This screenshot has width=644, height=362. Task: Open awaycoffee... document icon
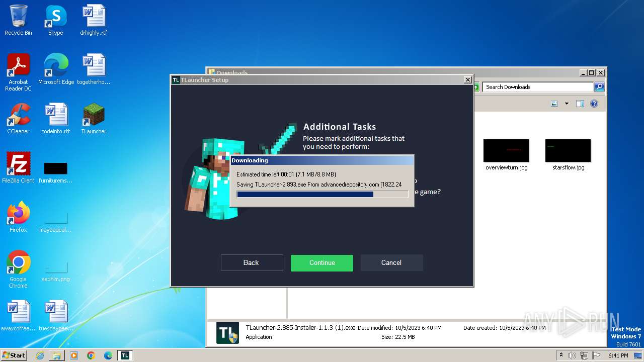[18, 316]
